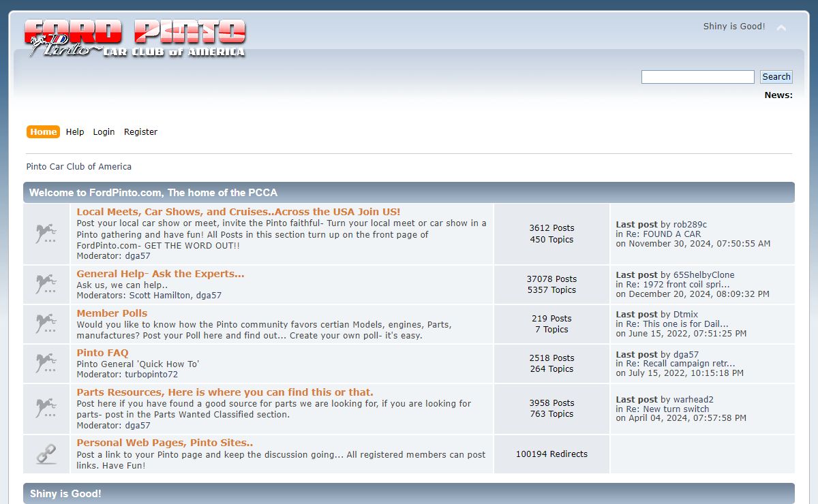Screen dimensions: 818x504
Task: Open the Re: 1972 front coil spri... post
Action: point(678,285)
